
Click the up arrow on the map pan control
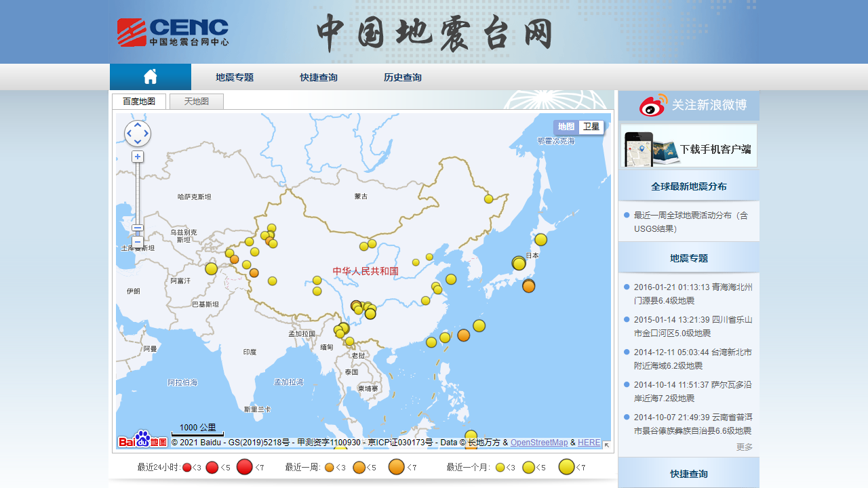[137, 125]
